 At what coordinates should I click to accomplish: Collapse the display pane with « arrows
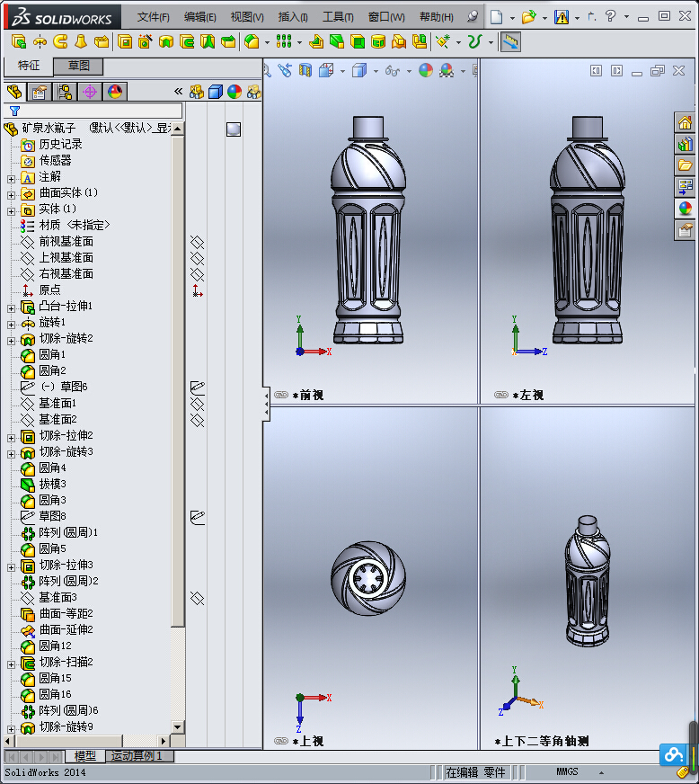(179, 92)
